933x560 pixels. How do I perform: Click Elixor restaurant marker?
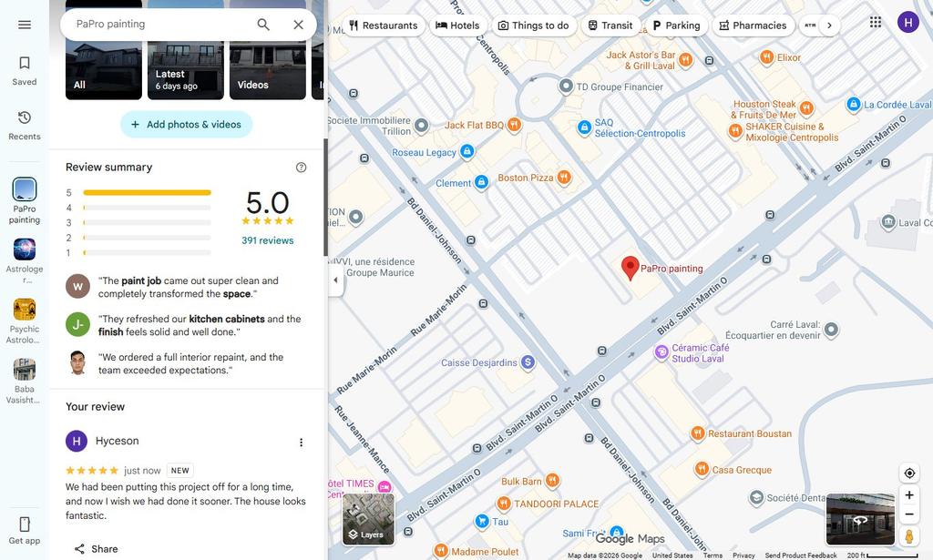pos(767,57)
